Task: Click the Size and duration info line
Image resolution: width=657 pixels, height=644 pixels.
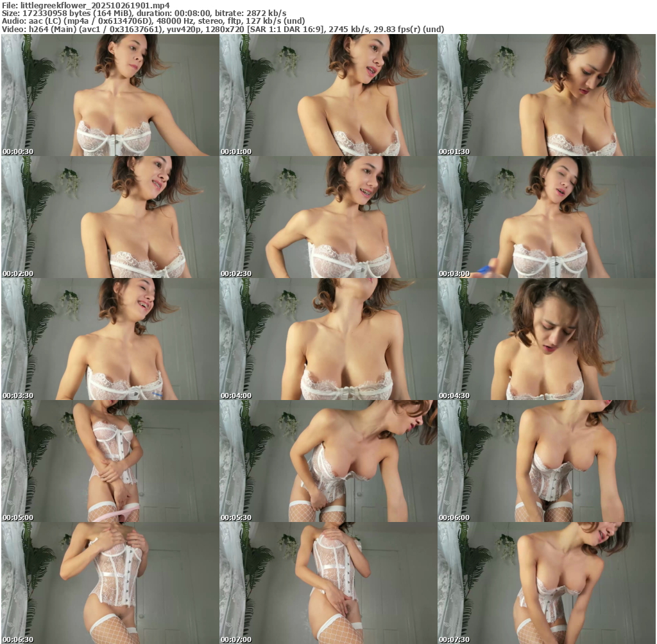Action: point(144,13)
